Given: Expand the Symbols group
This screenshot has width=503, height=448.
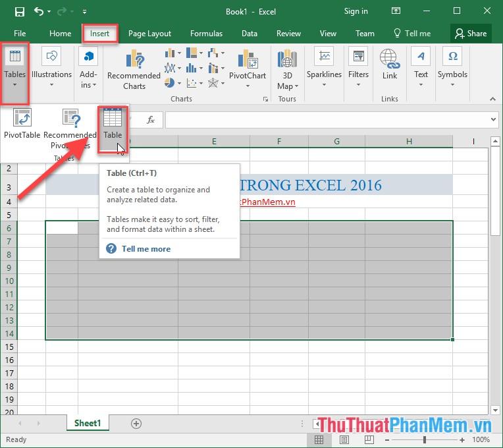Looking at the screenshot, I should point(452,67).
